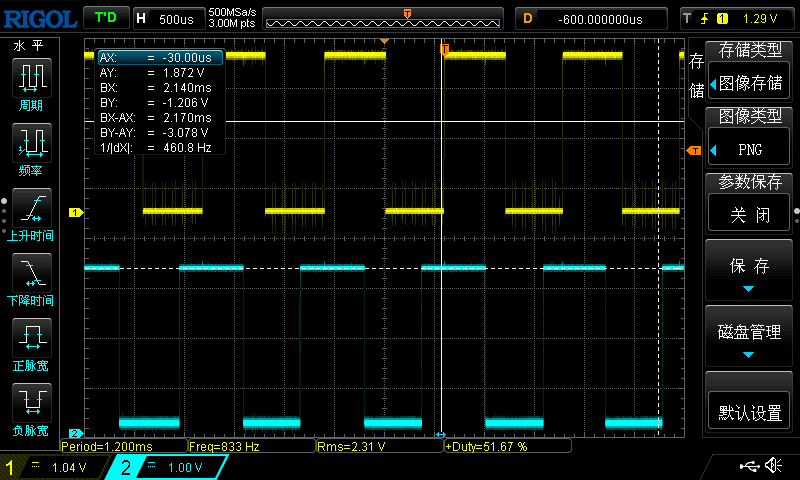Click the channel 1 ground level marker
The image size is (800, 480).
pyautogui.click(x=76, y=212)
